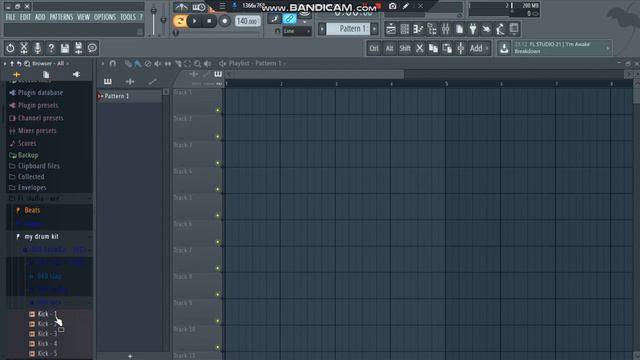
Task: Click the Paste icon in shortcut panel
Action: [447, 49]
